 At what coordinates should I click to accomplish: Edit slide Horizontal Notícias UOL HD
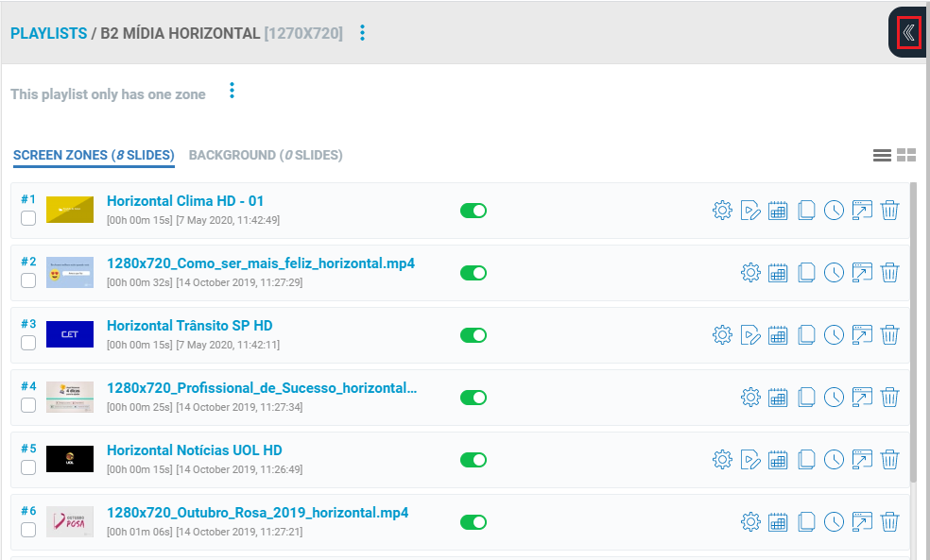tap(750, 459)
